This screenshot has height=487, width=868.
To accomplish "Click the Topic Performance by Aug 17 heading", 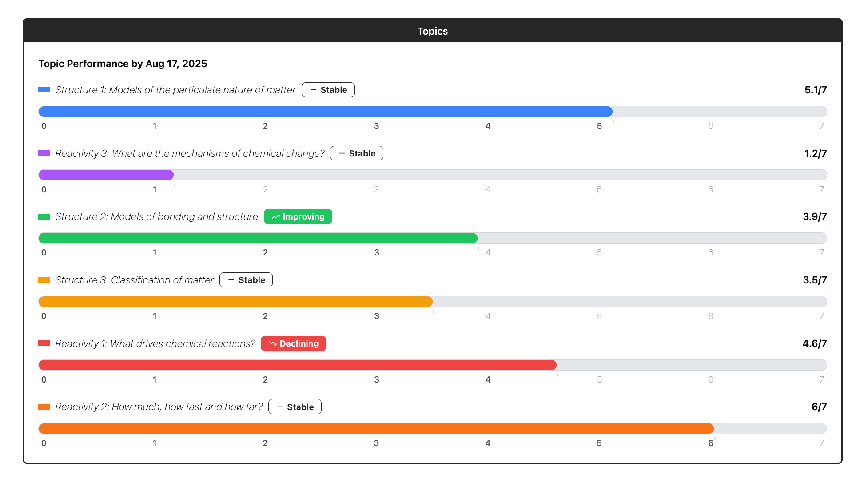I will [123, 64].
